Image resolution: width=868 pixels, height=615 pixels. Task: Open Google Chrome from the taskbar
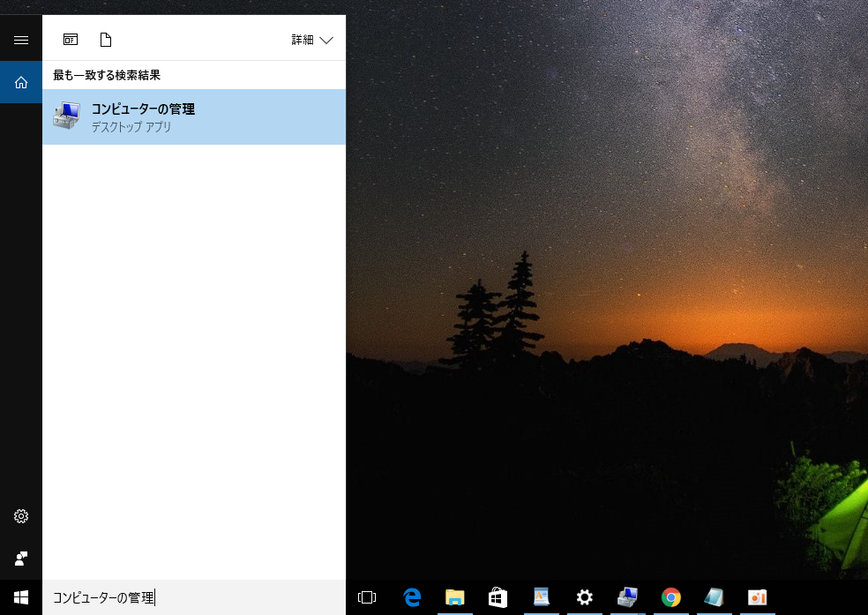point(670,597)
